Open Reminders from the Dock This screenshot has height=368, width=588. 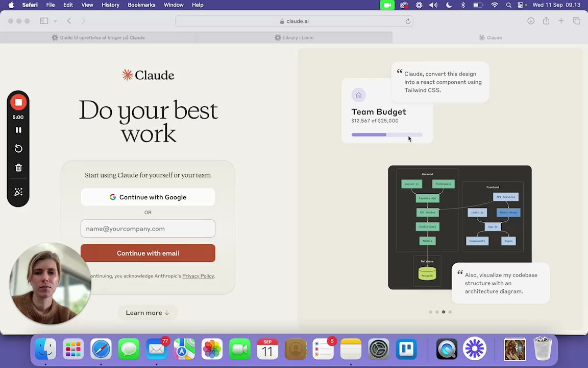[x=323, y=349]
